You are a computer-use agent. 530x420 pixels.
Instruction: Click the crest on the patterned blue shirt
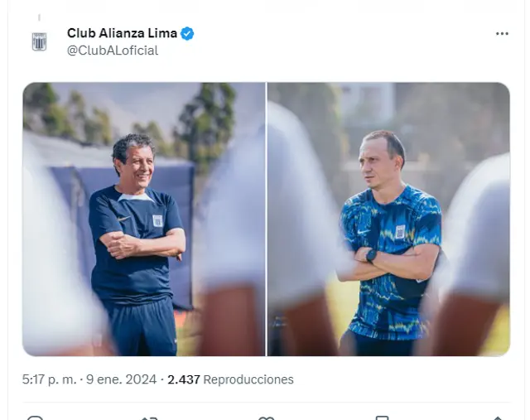400,232
